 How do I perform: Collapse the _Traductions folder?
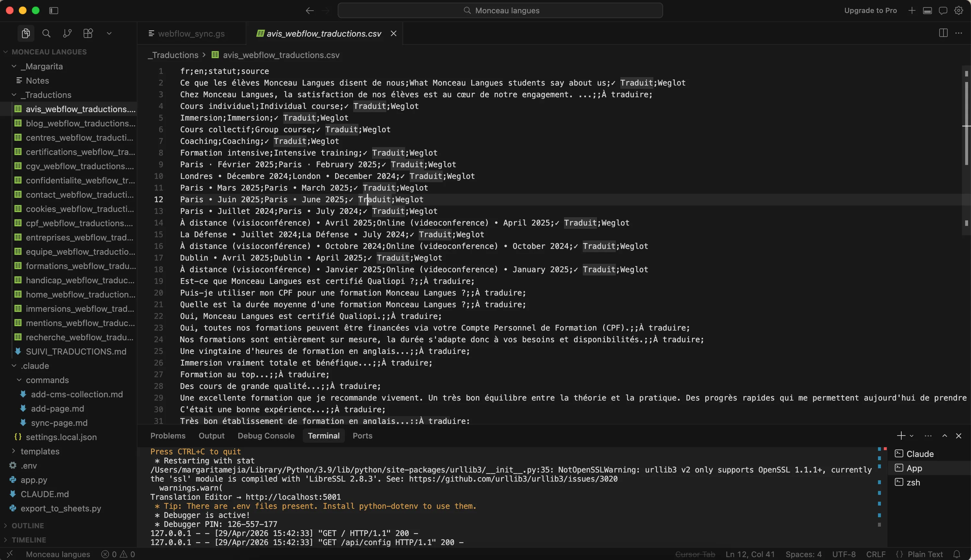pos(46,95)
